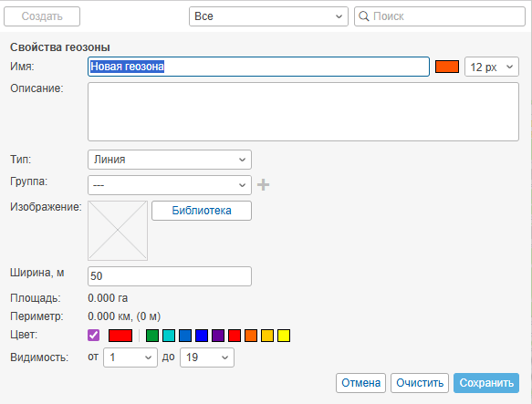Click the magnifier icon in search field

tap(364, 16)
